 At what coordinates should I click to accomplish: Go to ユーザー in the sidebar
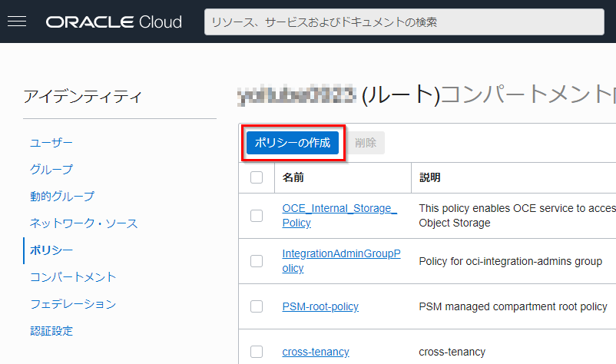point(51,143)
